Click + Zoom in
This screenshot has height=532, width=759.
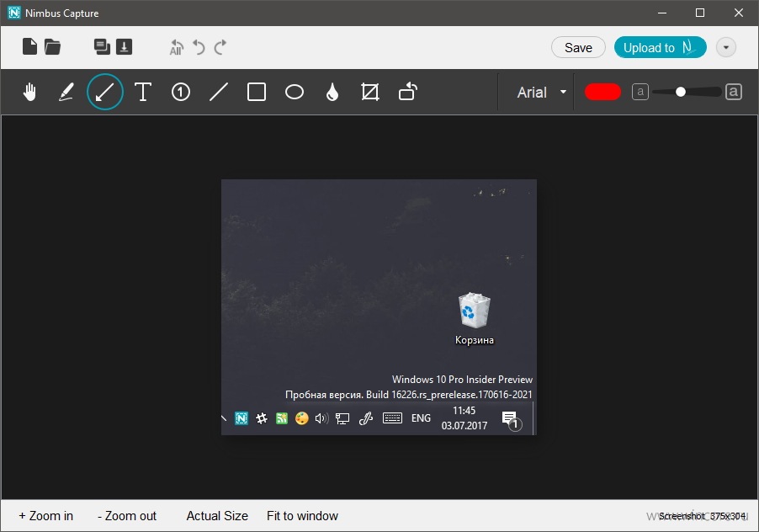coord(46,516)
